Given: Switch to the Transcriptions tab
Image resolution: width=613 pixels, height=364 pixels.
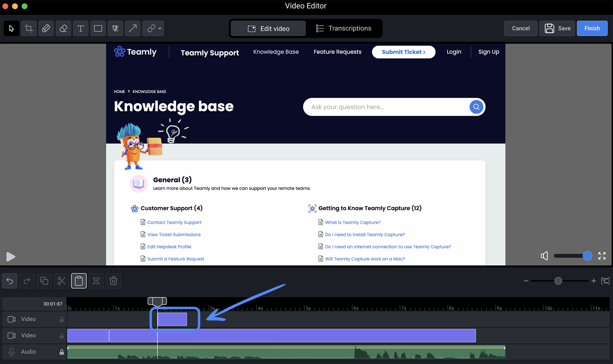Looking at the screenshot, I should (343, 28).
